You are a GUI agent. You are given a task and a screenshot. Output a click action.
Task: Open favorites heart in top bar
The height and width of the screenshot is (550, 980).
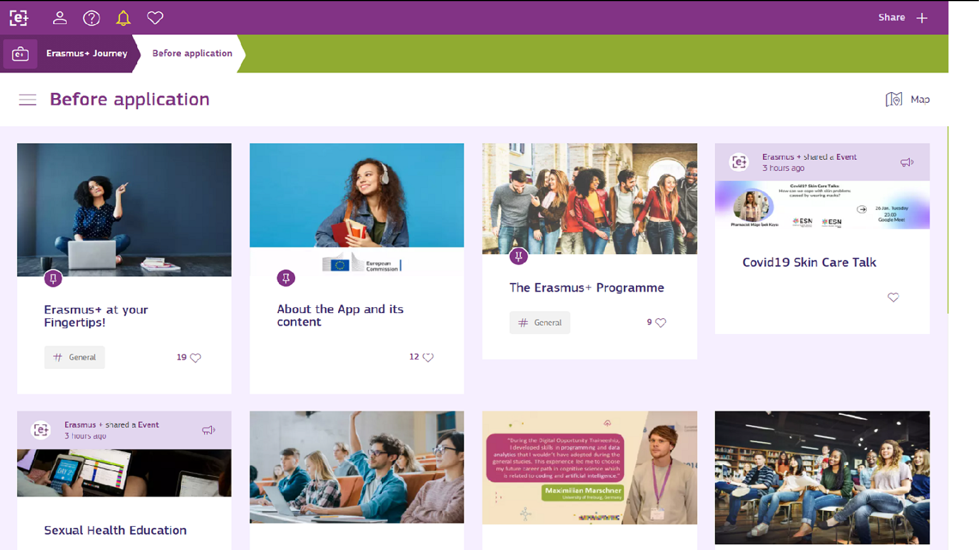tap(155, 18)
